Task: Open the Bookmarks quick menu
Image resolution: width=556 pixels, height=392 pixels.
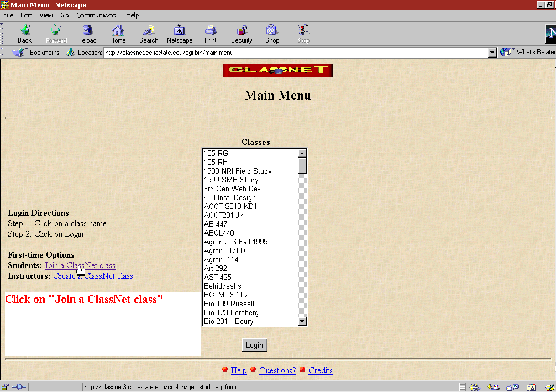Action: [36, 53]
